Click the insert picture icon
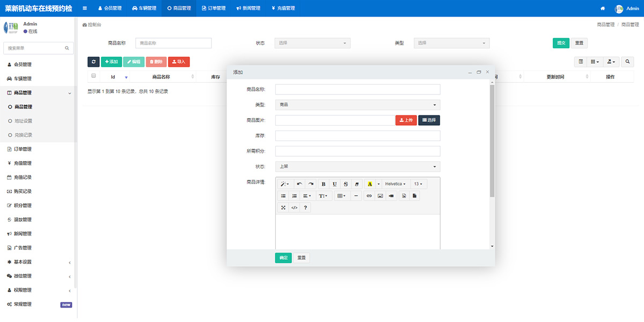 380,196
